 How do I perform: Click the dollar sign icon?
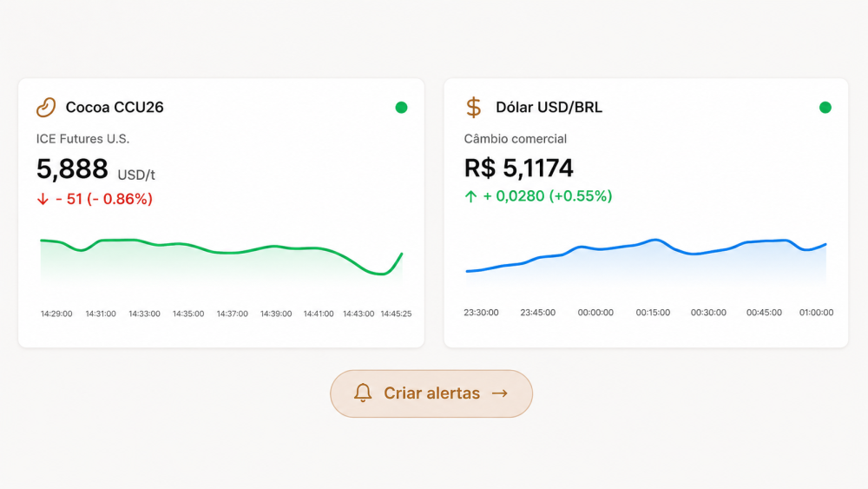point(473,108)
